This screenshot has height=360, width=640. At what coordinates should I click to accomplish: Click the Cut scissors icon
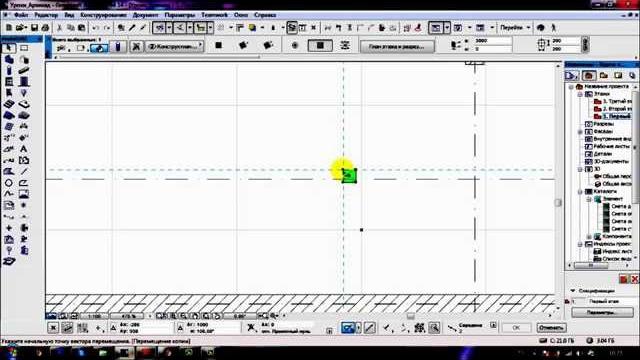(59, 27)
